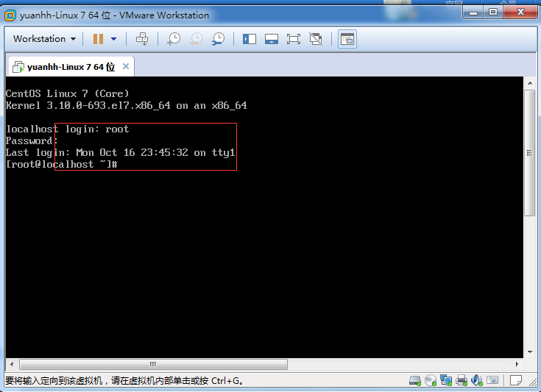
Task: Enter full screen mode
Action: (294, 39)
